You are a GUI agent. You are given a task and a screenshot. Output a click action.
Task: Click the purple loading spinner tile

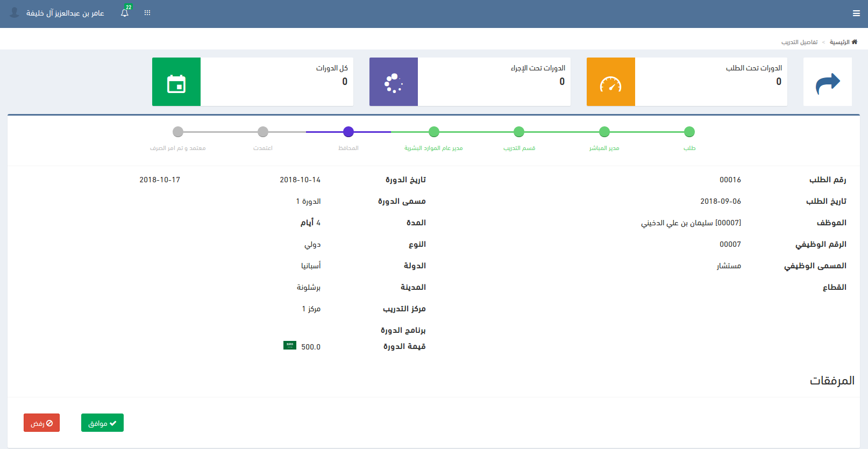394,82
